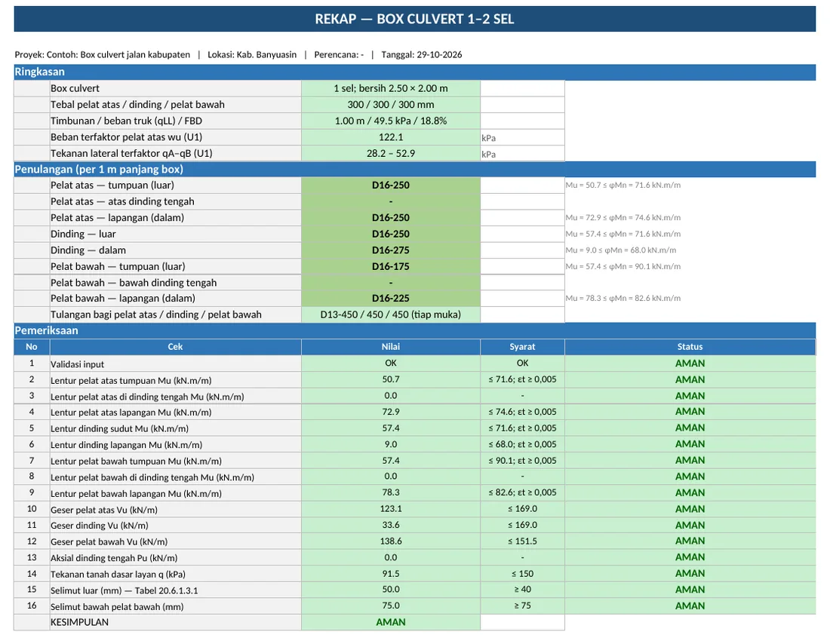
Task: Select the D16-175 reinforcement cell
Action: pos(391,267)
